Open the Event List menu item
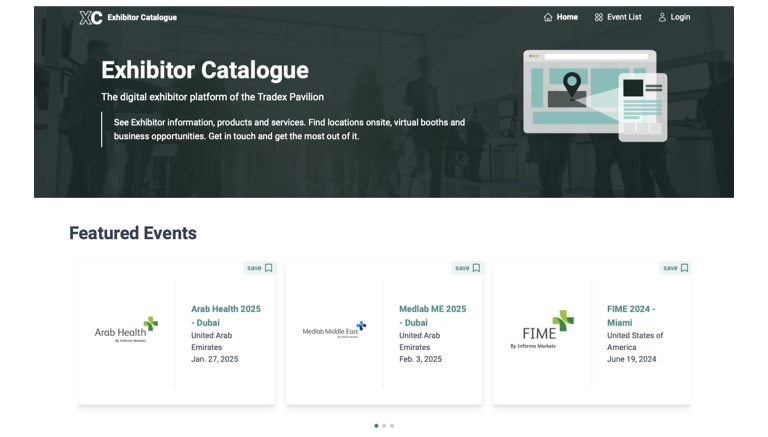Viewport: 768px width, 437px height. (x=624, y=17)
